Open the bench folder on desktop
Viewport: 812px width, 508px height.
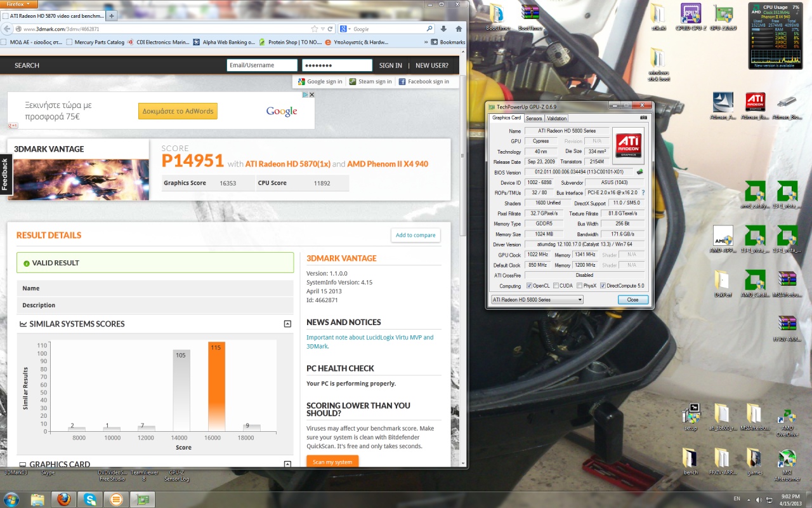point(691,462)
